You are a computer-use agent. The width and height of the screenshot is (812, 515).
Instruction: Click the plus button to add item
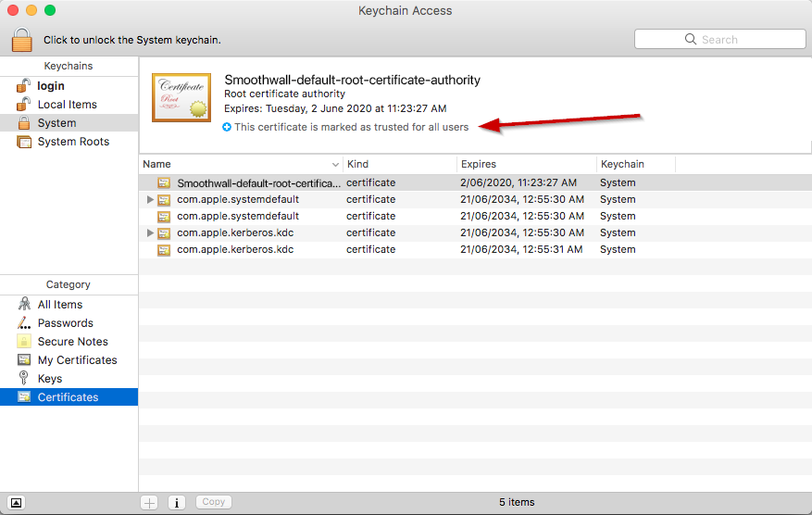149,502
